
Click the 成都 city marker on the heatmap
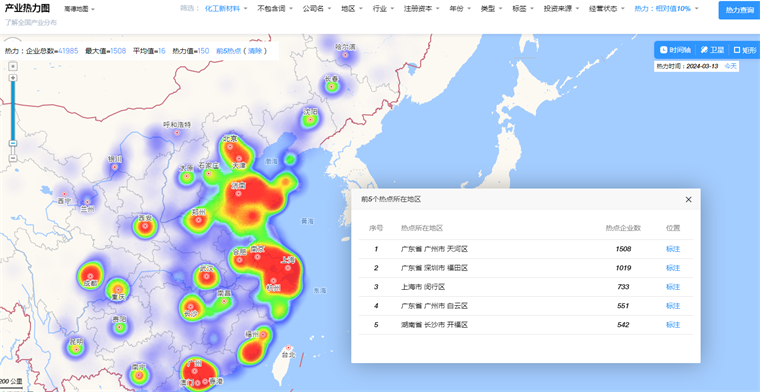90,275
